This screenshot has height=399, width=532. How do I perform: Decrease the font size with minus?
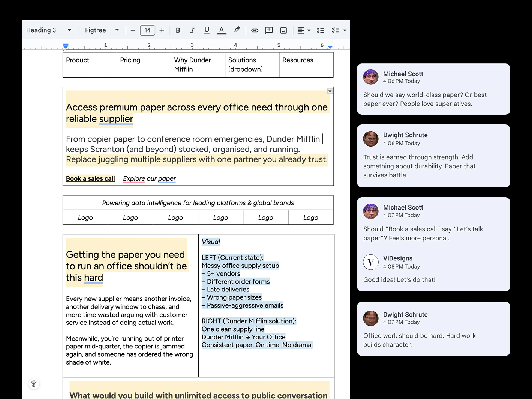(133, 30)
